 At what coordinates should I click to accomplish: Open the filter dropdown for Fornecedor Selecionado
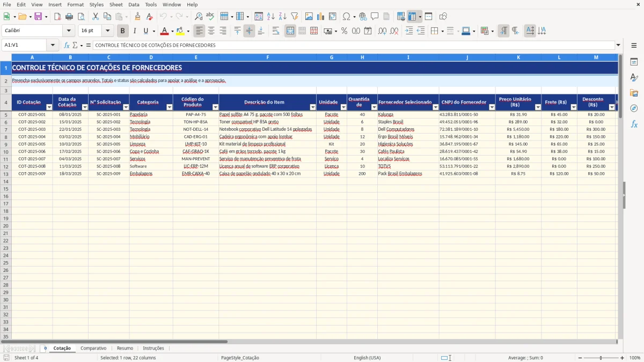pos(435,107)
